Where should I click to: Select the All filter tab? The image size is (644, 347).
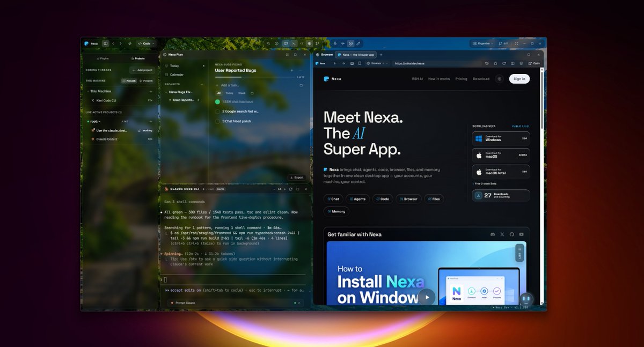[x=219, y=93]
